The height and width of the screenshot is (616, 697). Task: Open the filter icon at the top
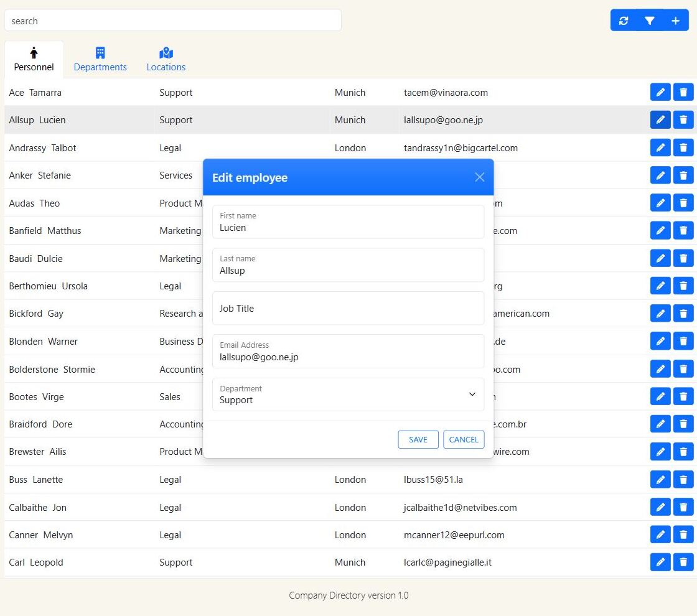(650, 20)
